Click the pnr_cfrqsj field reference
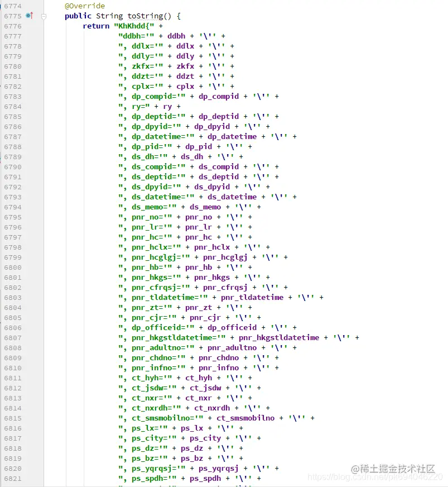 tap(225, 287)
